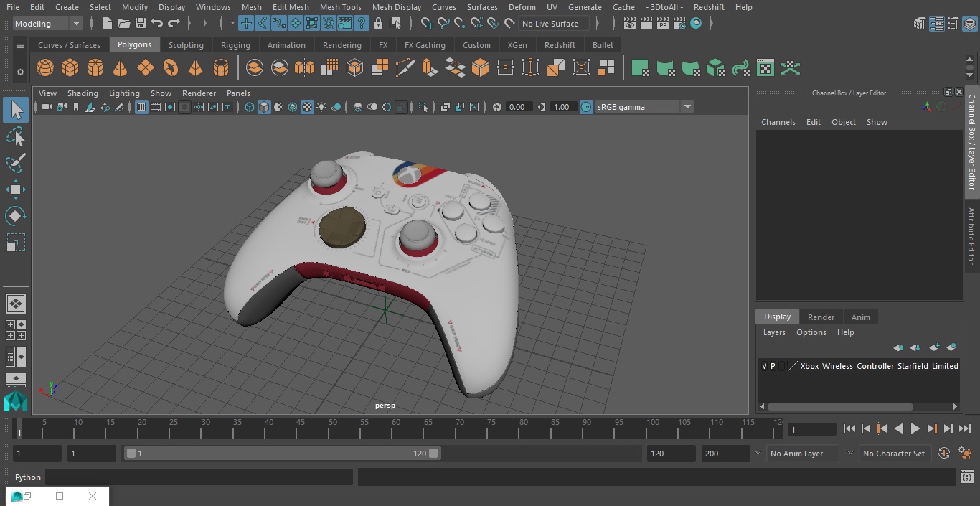This screenshot has height=506, width=980.
Task: Launch IPR render icon
Action: pos(663,24)
